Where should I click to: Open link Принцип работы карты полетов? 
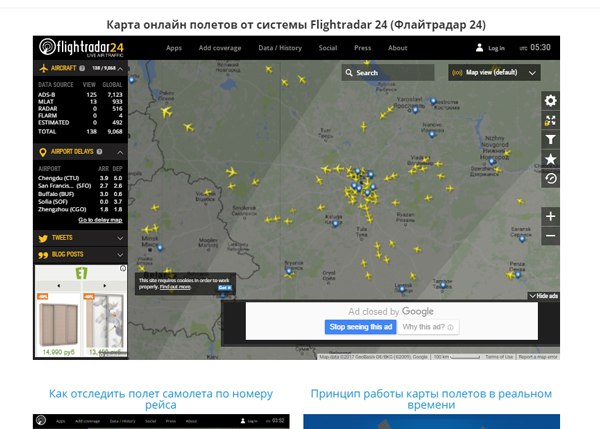(x=431, y=399)
